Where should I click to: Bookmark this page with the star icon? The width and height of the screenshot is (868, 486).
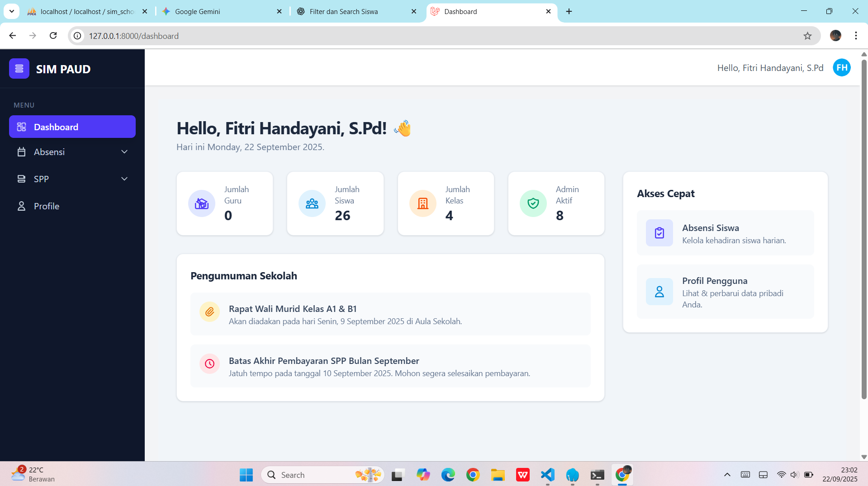(x=807, y=36)
